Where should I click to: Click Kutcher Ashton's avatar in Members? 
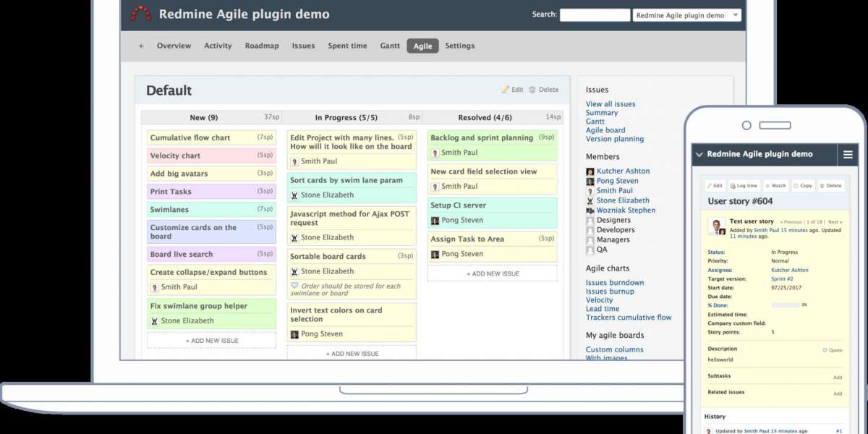pyautogui.click(x=590, y=171)
